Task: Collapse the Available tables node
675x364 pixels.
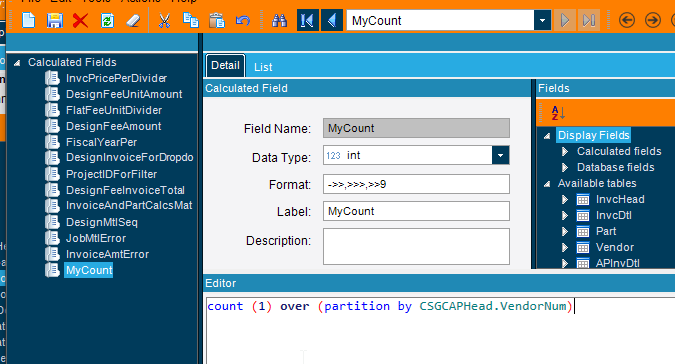Action: coord(547,184)
